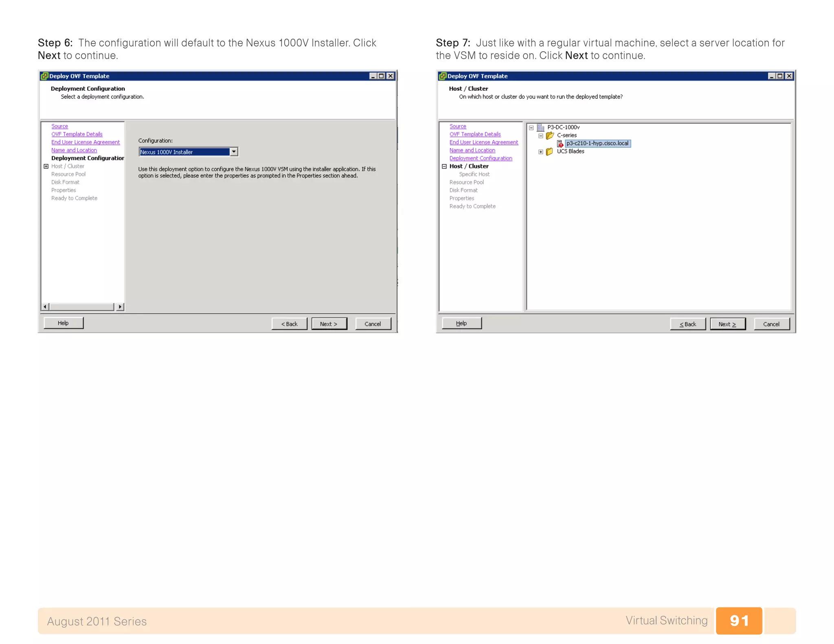Open the Configuration dropdown arrow
Screen dimensions: 834x644
pos(234,152)
